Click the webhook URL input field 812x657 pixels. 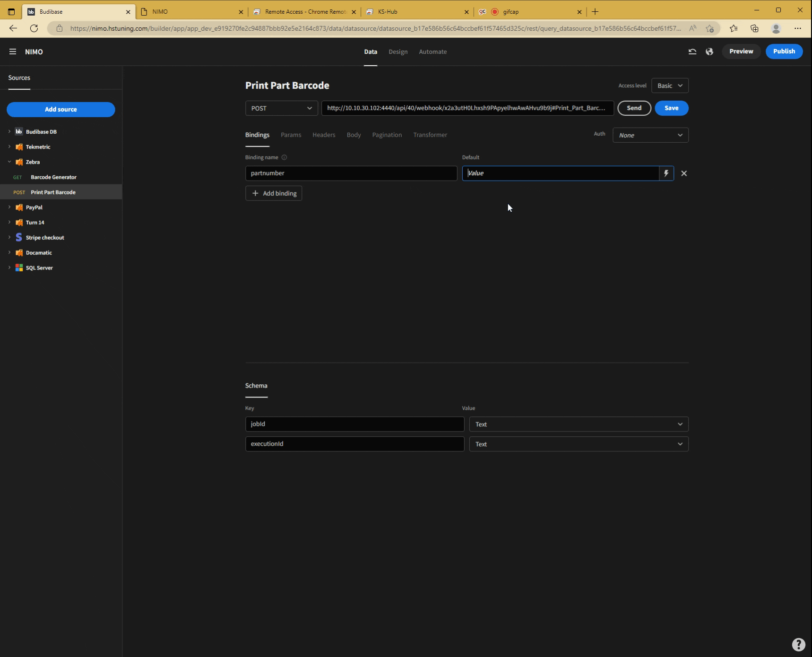click(466, 108)
